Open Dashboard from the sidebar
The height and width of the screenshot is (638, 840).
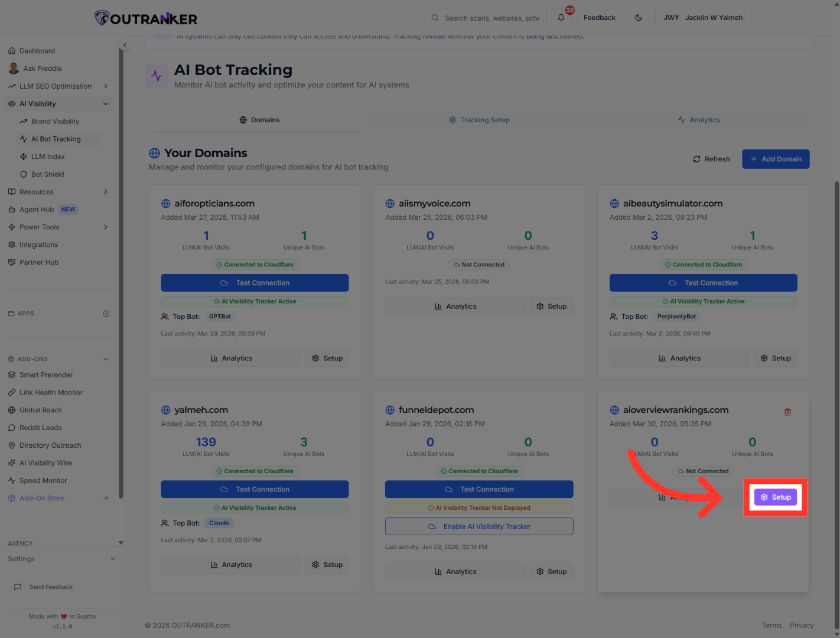(x=37, y=51)
